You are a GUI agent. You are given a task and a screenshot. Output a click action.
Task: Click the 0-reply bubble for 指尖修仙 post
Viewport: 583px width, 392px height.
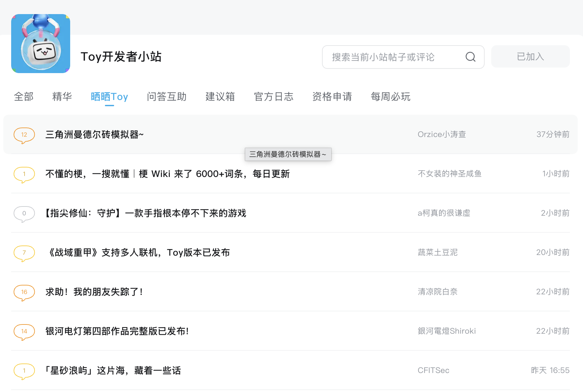pos(24,214)
